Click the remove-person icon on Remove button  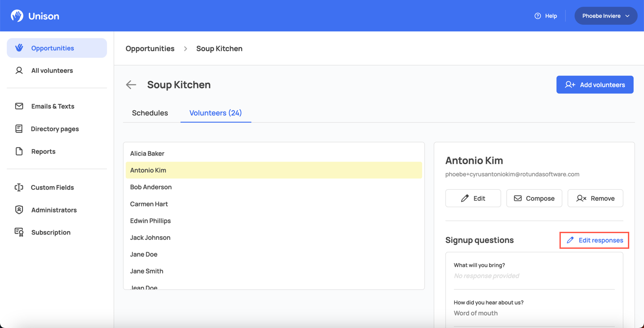coord(581,198)
